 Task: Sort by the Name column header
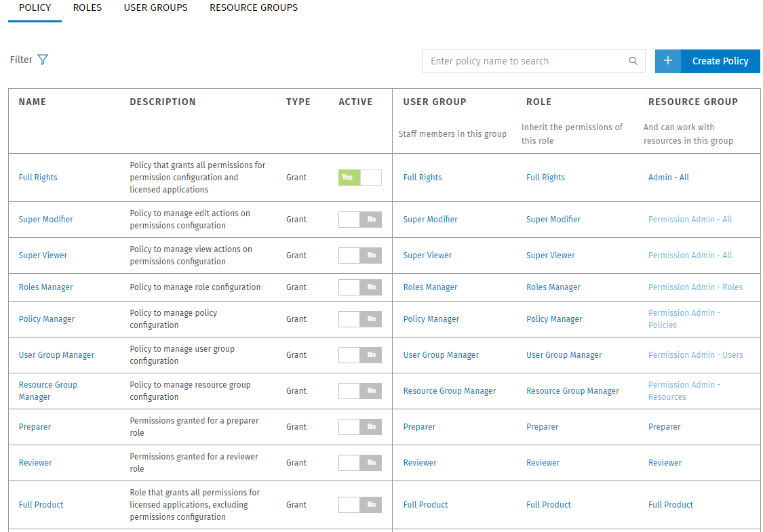[33, 102]
